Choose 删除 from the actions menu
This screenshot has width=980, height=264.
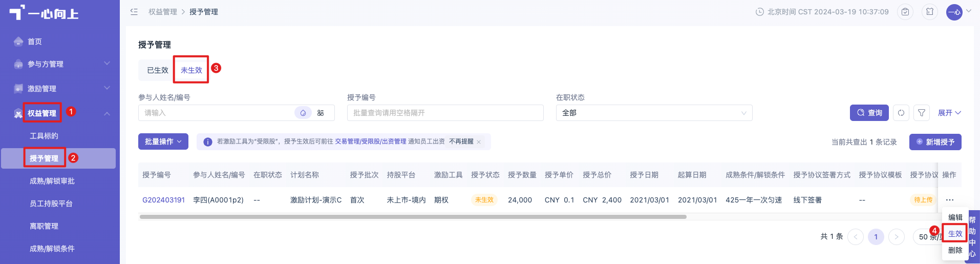(955, 250)
